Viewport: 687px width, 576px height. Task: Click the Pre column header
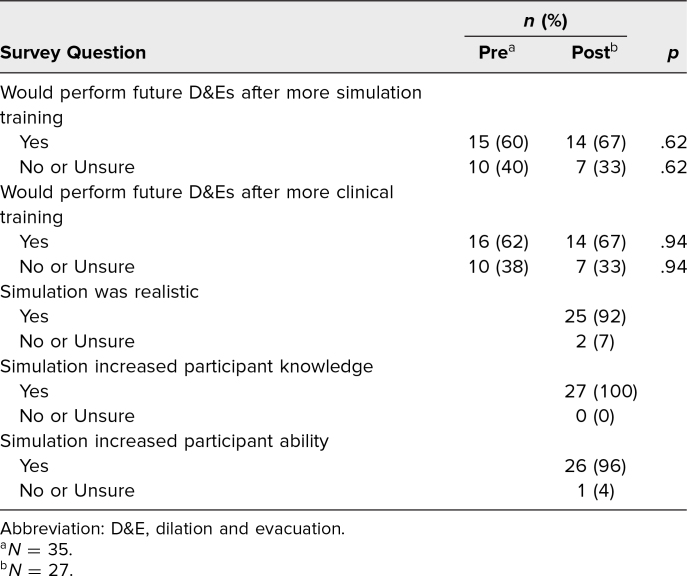click(x=497, y=52)
